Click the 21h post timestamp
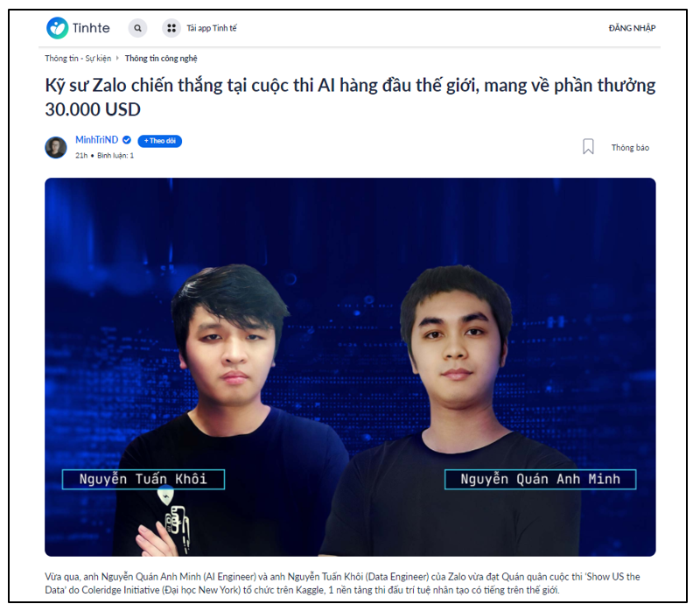Image resolution: width=700 pixels, height=611 pixels. (81, 156)
